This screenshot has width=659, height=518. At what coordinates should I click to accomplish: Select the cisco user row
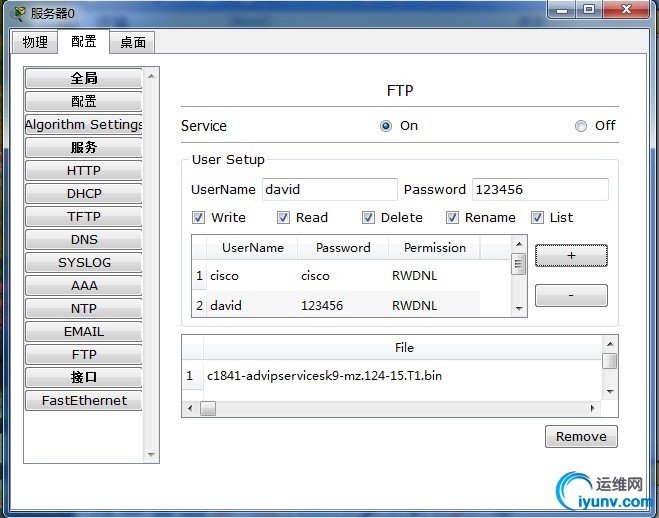(336, 276)
